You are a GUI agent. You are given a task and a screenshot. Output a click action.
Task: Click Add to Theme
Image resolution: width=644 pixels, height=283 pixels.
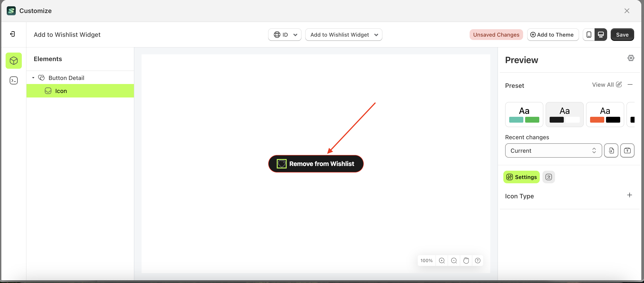pyautogui.click(x=553, y=34)
